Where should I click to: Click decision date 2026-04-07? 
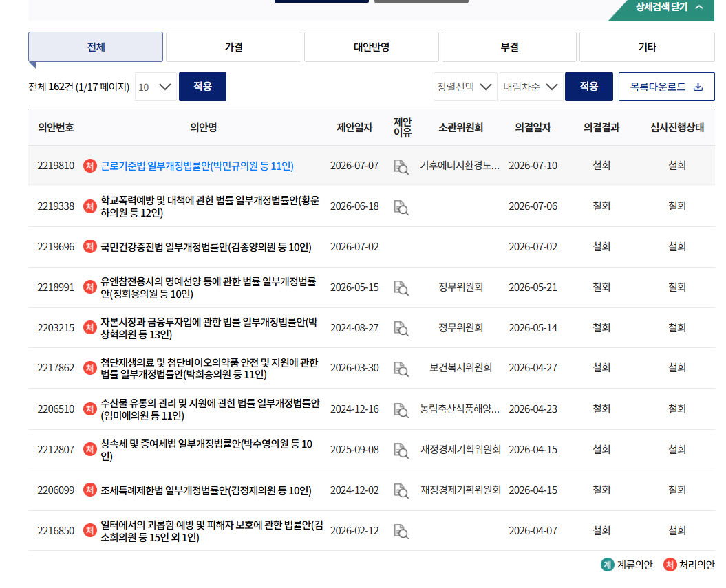pos(533,531)
